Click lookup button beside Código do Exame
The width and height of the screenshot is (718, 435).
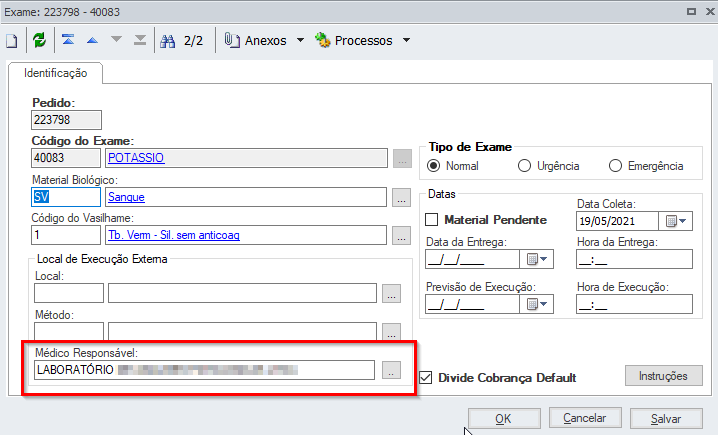pyautogui.click(x=402, y=158)
